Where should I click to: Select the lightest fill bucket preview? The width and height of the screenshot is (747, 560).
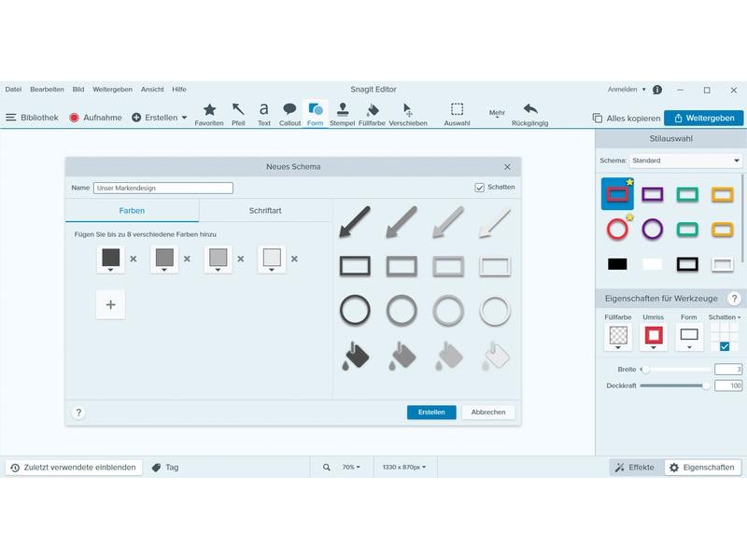[495, 356]
